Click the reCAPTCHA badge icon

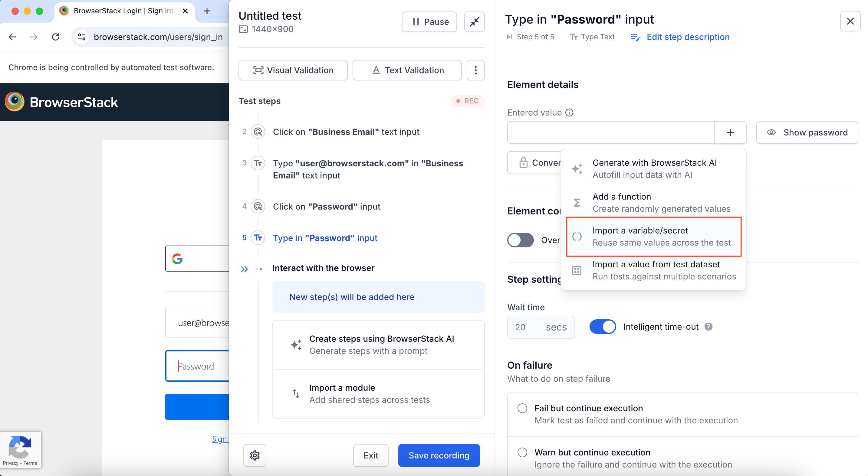click(20, 446)
